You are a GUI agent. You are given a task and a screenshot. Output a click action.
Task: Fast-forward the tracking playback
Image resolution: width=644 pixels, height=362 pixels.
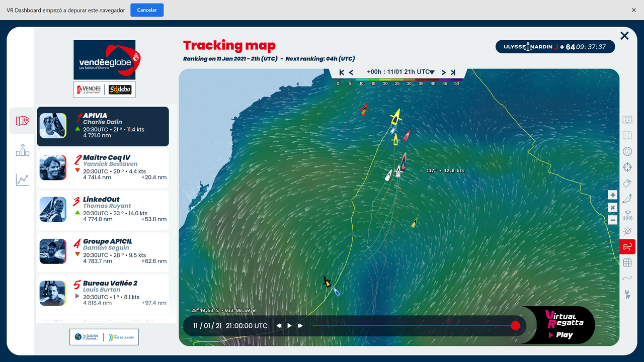[300, 326]
